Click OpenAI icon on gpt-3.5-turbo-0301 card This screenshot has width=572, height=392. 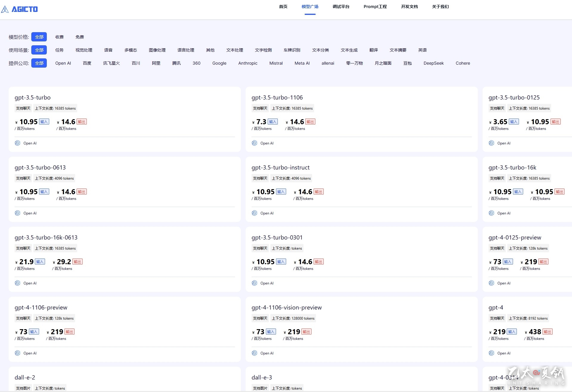click(x=255, y=283)
